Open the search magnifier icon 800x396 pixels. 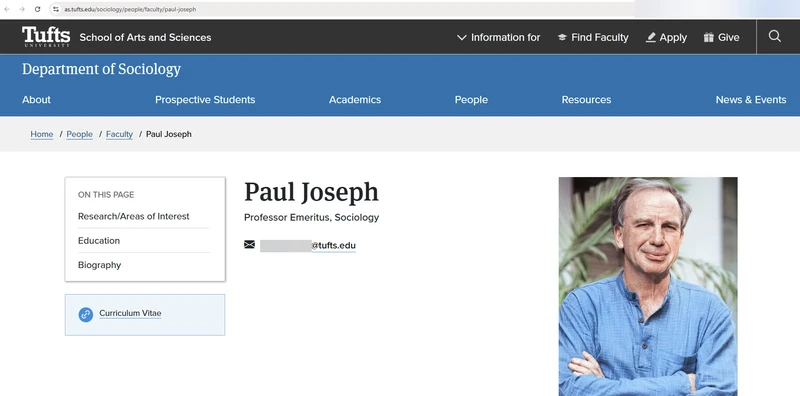pos(774,36)
